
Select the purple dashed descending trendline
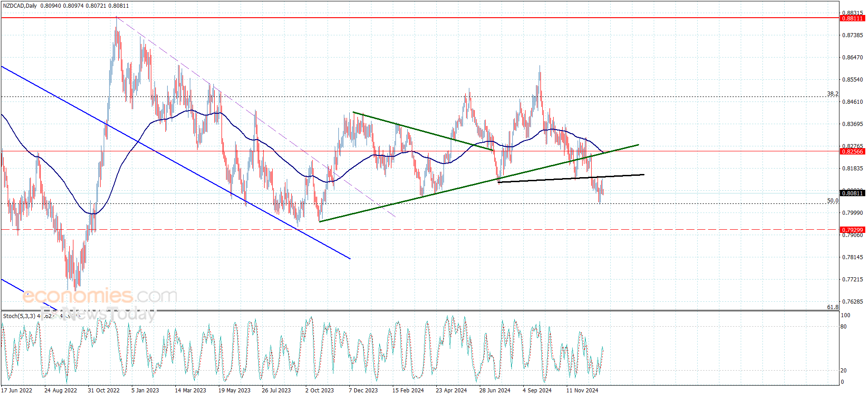click(256, 117)
